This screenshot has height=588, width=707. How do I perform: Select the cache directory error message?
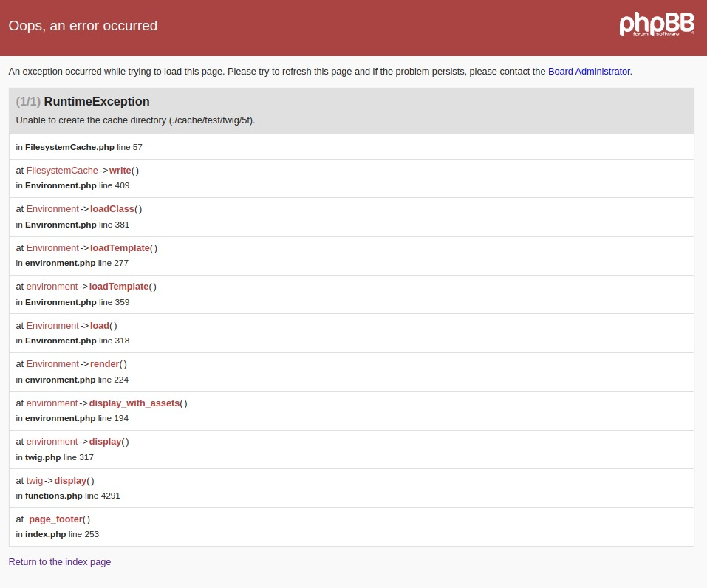pos(135,120)
